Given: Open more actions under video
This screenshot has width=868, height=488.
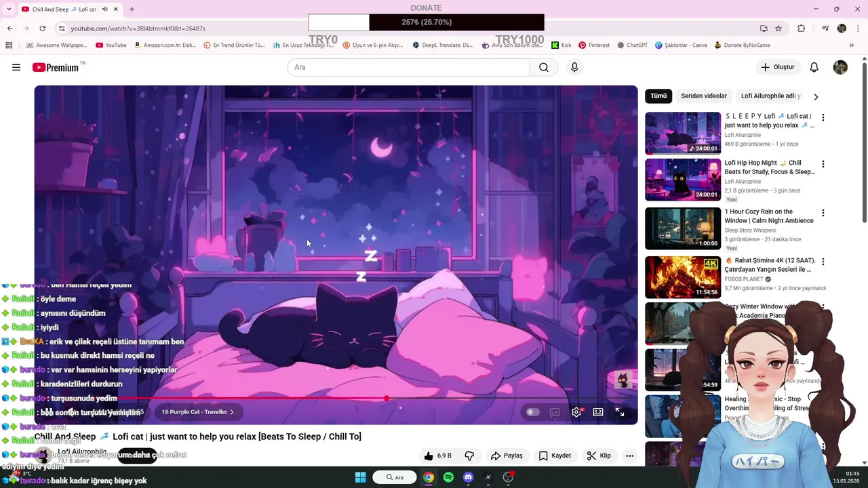Looking at the screenshot, I should [x=629, y=455].
